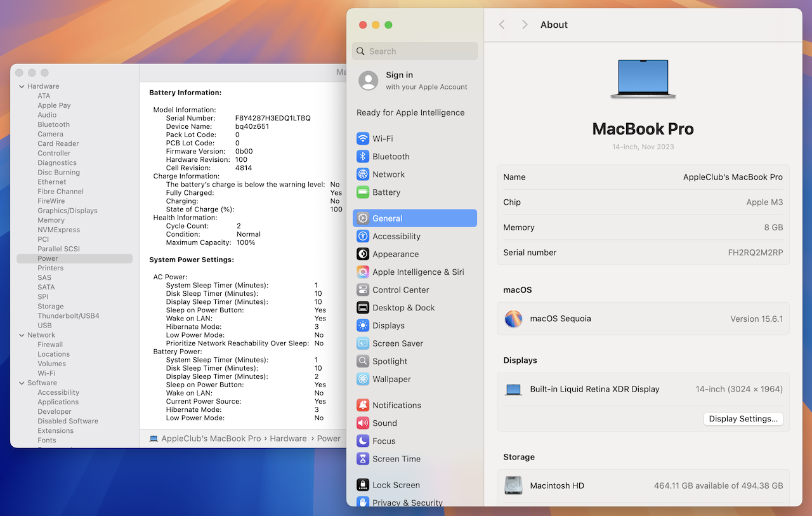Click the Lock Screen padlock icon
This screenshot has width=812, height=516.
point(363,485)
